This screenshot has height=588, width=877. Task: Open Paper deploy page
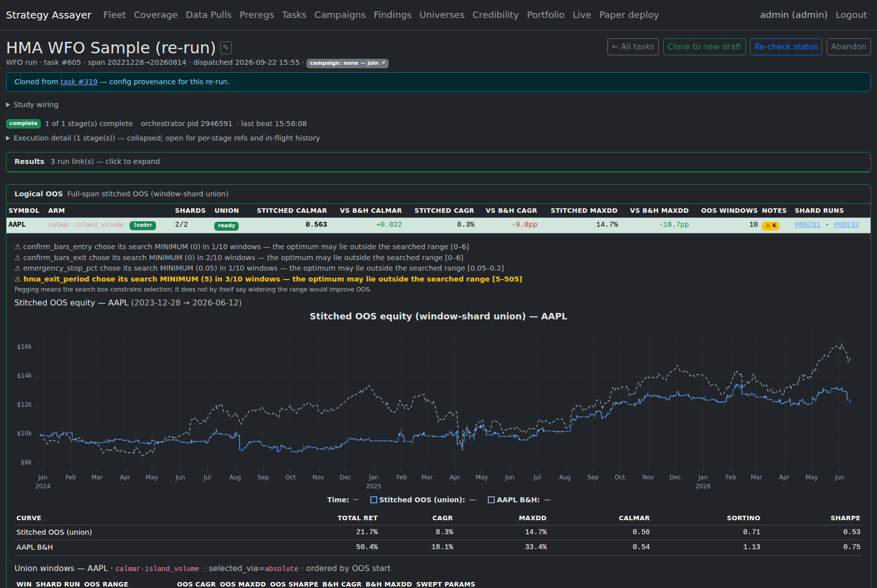point(629,15)
